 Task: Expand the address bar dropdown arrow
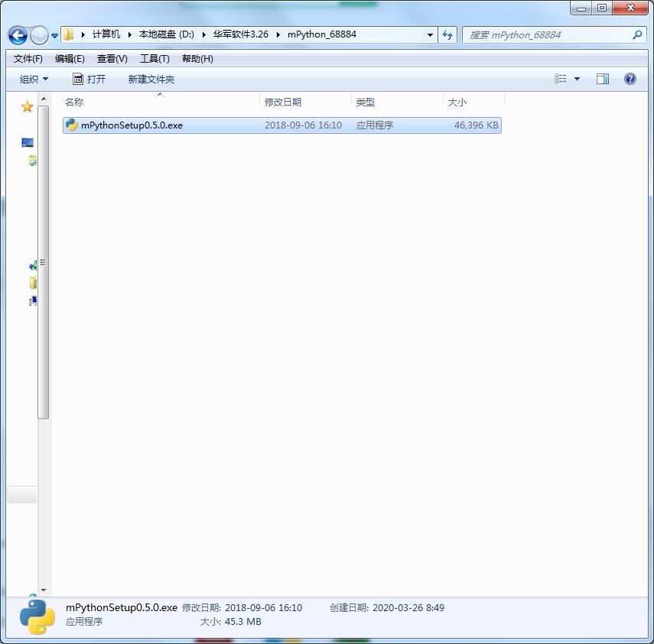(430, 35)
